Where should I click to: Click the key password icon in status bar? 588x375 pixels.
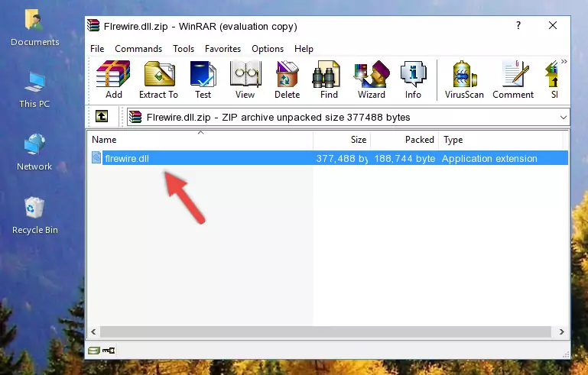click(x=109, y=351)
